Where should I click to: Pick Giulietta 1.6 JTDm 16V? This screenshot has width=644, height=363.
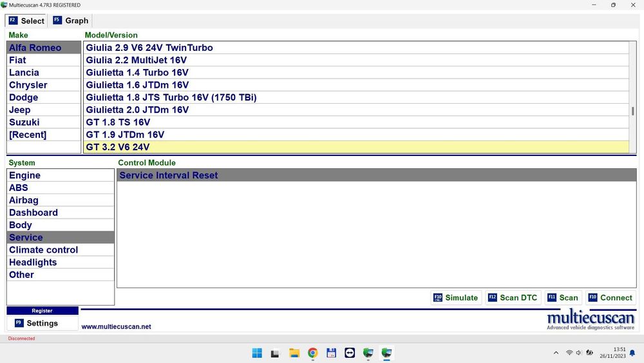[x=356, y=85]
